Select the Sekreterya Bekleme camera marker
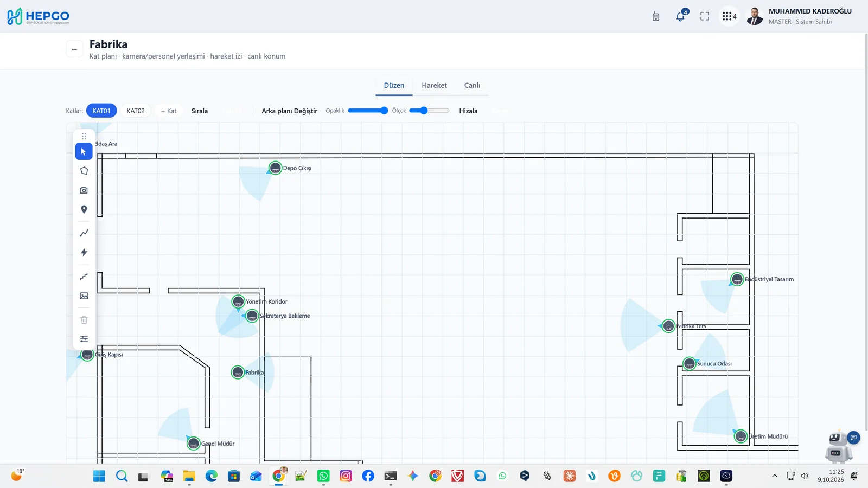This screenshot has width=868, height=488. [x=252, y=316]
